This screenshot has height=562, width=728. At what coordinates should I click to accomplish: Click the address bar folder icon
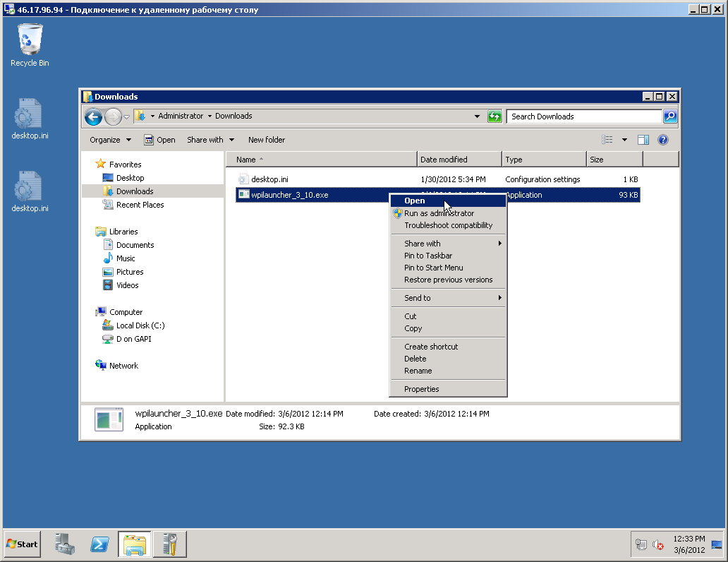(140, 116)
